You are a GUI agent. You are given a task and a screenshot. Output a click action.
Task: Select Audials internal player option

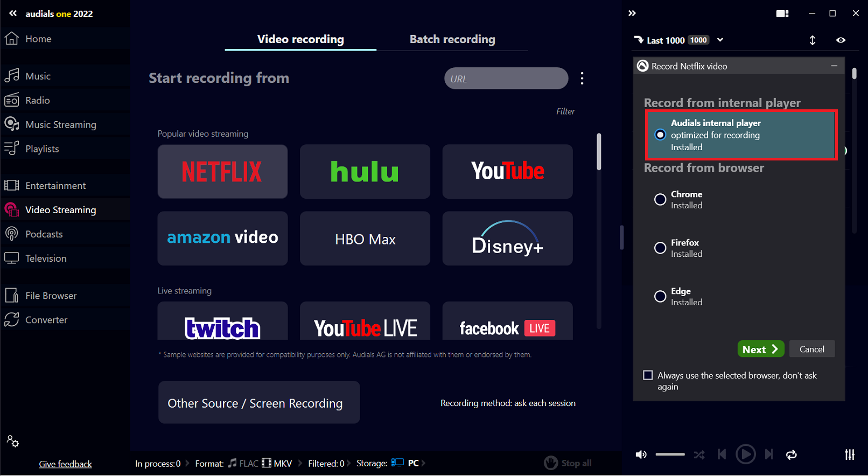pos(741,135)
